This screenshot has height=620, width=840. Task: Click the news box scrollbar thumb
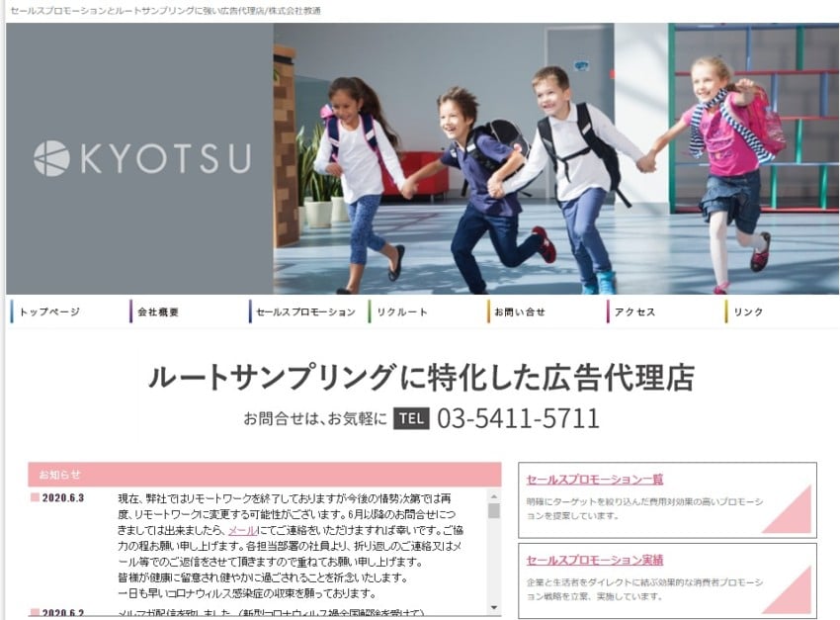coord(494,510)
